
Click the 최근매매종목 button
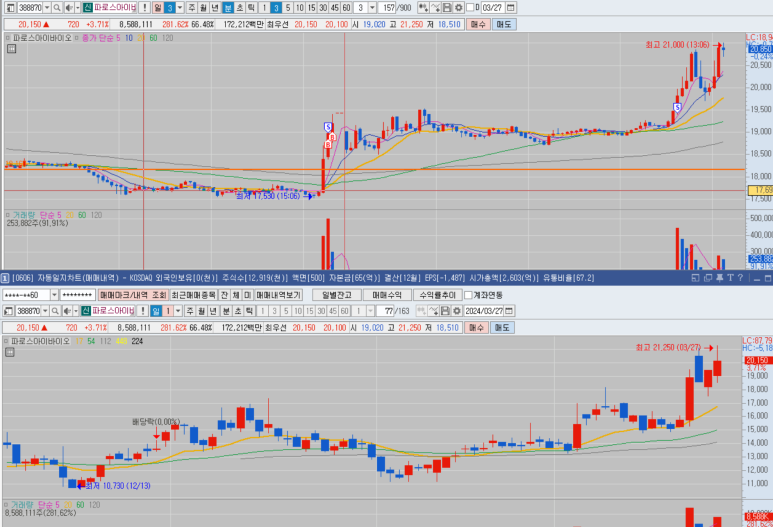pyautogui.click(x=193, y=295)
